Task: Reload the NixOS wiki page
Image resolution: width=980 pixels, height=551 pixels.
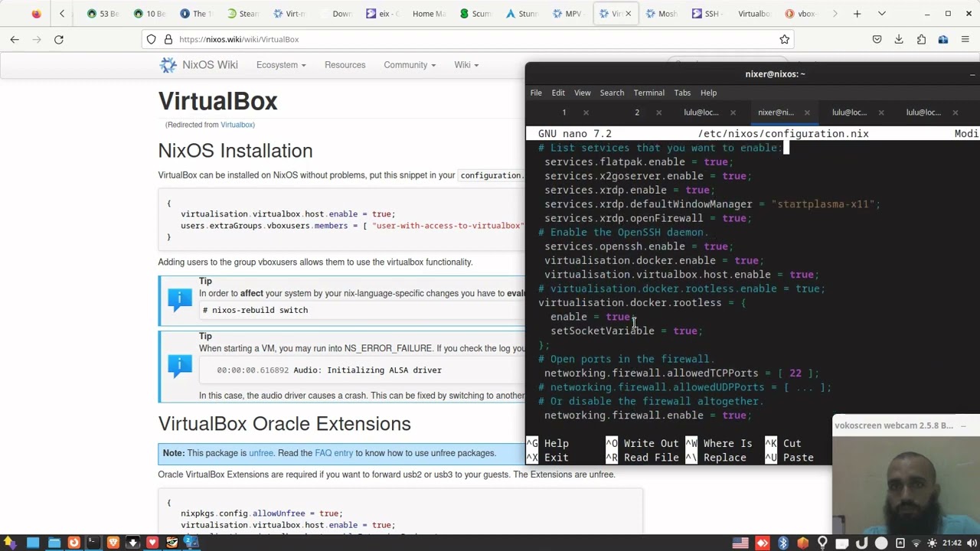Action: (59, 39)
